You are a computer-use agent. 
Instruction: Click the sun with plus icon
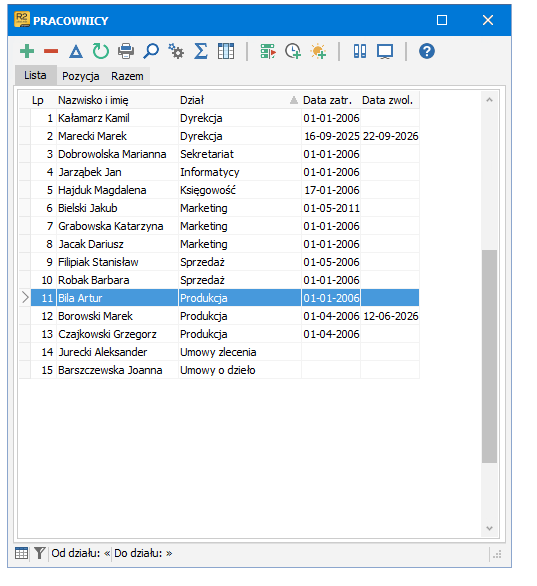coord(318,51)
